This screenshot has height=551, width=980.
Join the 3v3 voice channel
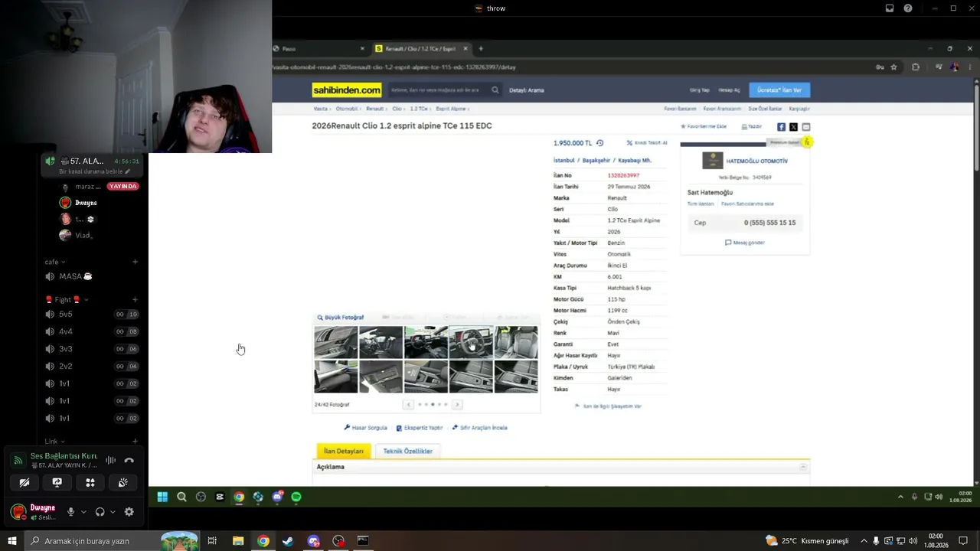pos(91,349)
